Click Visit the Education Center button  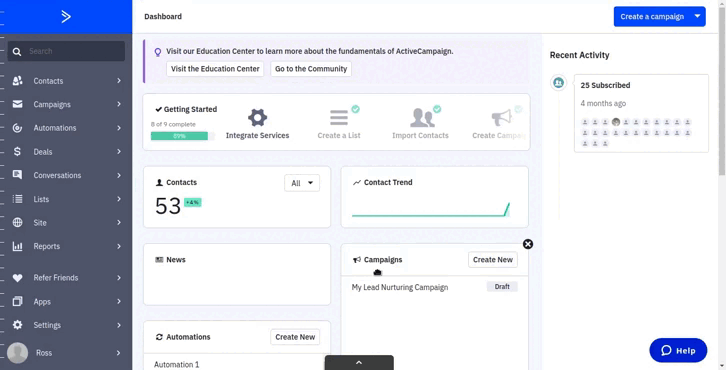[x=215, y=69]
